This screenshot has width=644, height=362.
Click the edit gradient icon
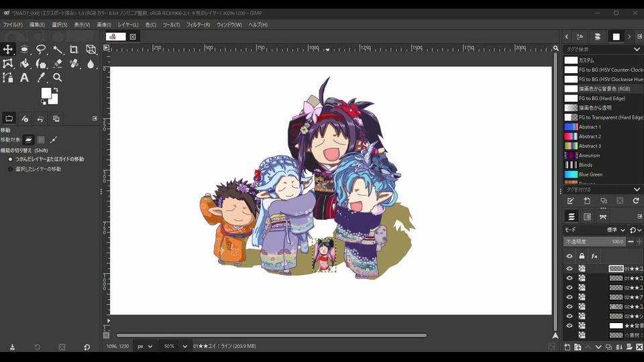click(x=570, y=200)
